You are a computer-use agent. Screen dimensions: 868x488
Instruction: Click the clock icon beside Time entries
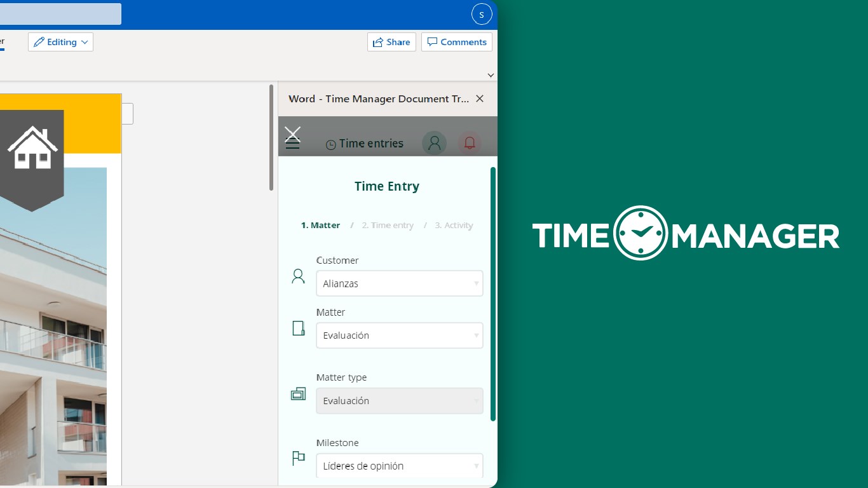pos(330,145)
